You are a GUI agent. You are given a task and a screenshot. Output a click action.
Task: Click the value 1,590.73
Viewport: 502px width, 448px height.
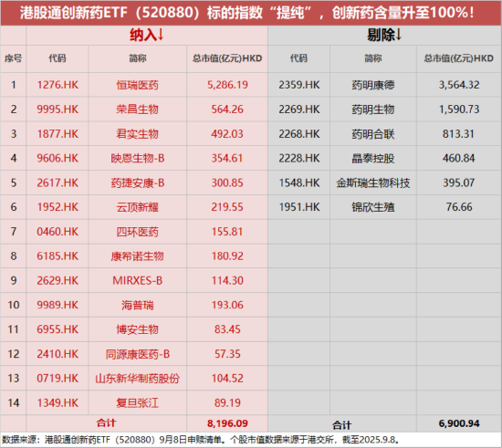click(x=459, y=109)
